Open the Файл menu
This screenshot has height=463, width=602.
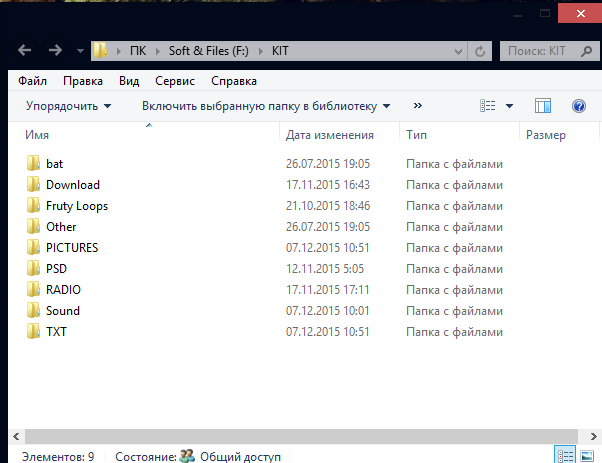click(32, 81)
